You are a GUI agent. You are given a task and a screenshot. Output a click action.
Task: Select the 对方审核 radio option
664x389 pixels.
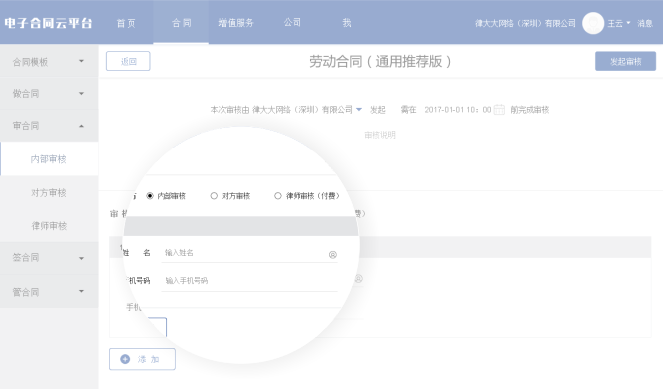(x=214, y=196)
